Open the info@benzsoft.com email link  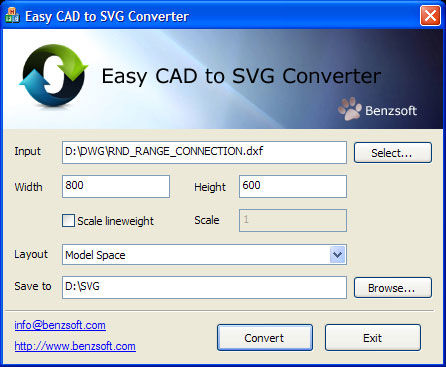(60, 325)
